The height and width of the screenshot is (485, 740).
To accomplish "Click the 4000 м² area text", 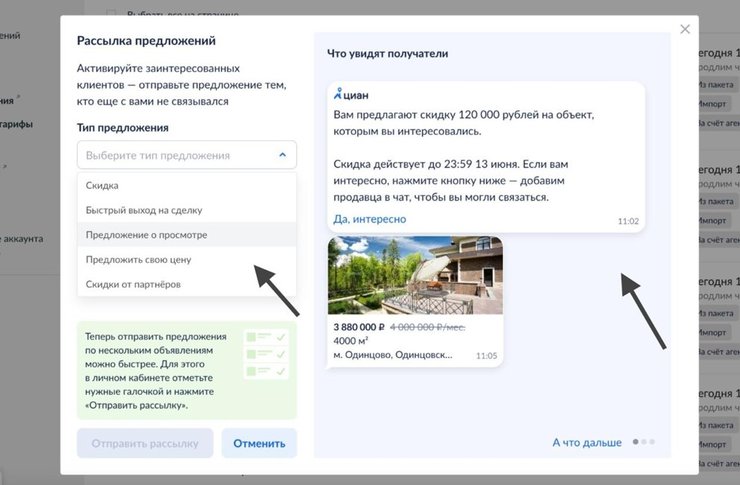I will pos(351,341).
